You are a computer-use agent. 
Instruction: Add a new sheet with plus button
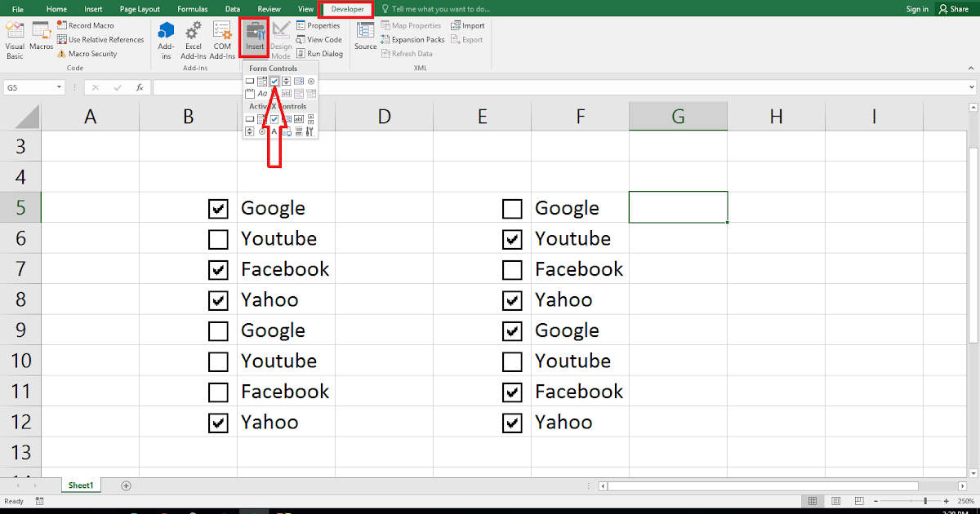click(x=126, y=485)
